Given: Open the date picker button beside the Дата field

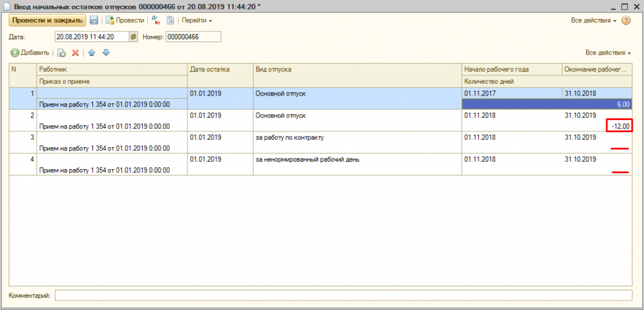Looking at the screenshot, I should [133, 37].
